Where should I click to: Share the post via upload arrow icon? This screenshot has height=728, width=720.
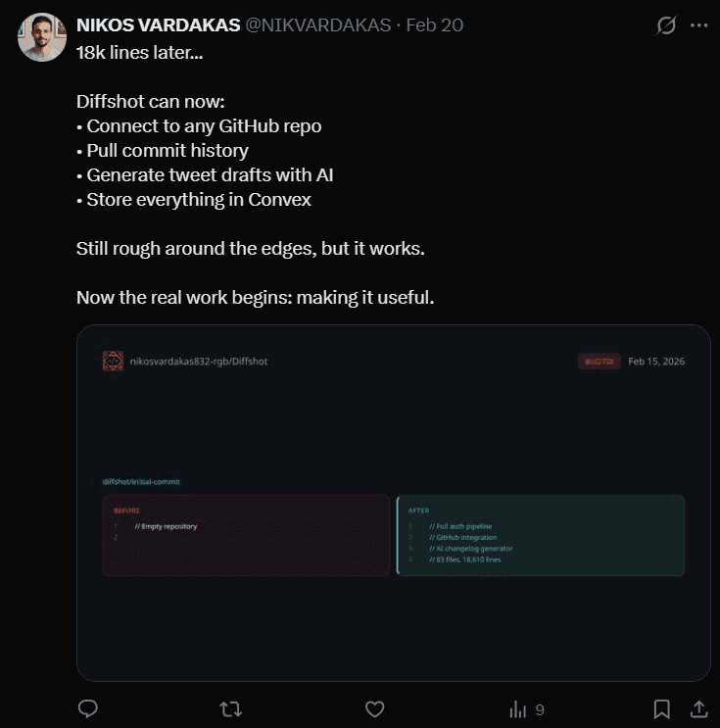(698, 709)
